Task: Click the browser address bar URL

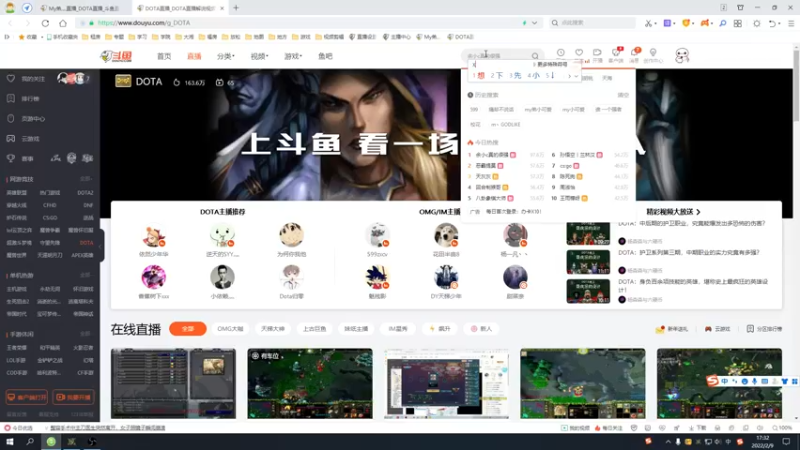Action: click(x=144, y=23)
